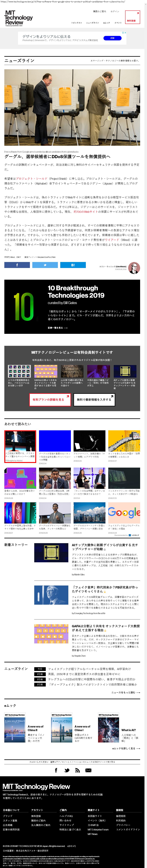This screenshot has height=868, width=147.
Task: Open the eムック menu item in header
Action: [x=107, y=23]
